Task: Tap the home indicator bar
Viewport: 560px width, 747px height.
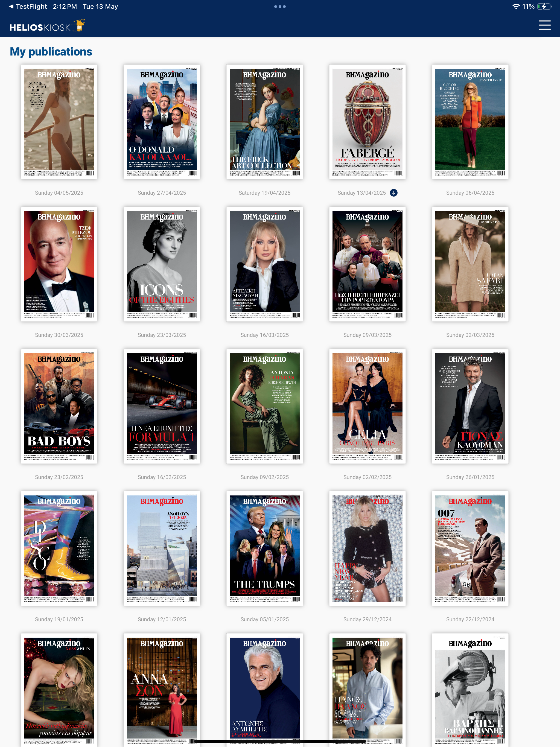Action: (280, 742)
